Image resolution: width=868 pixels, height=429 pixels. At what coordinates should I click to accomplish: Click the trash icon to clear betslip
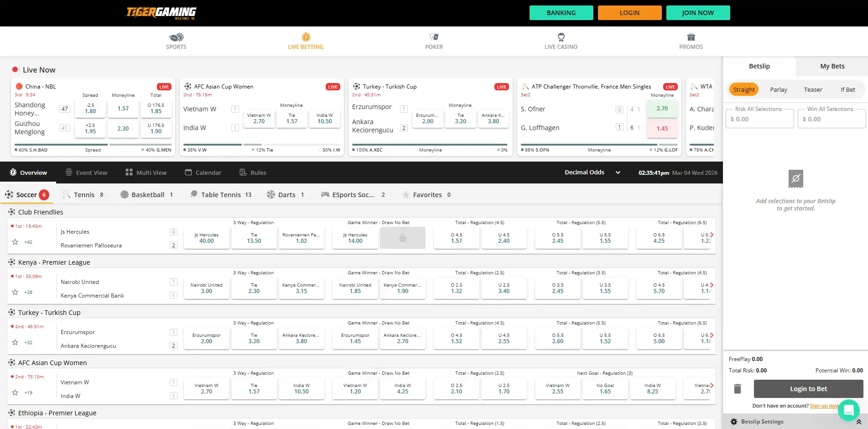click(738, 389)
